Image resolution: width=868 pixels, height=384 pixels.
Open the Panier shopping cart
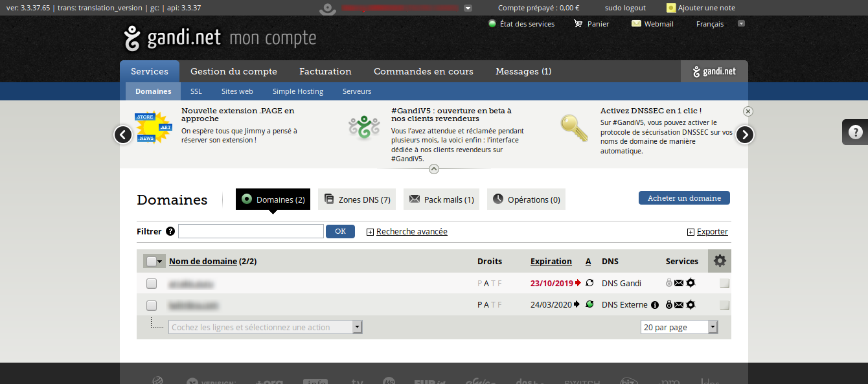tap(591, 24)
